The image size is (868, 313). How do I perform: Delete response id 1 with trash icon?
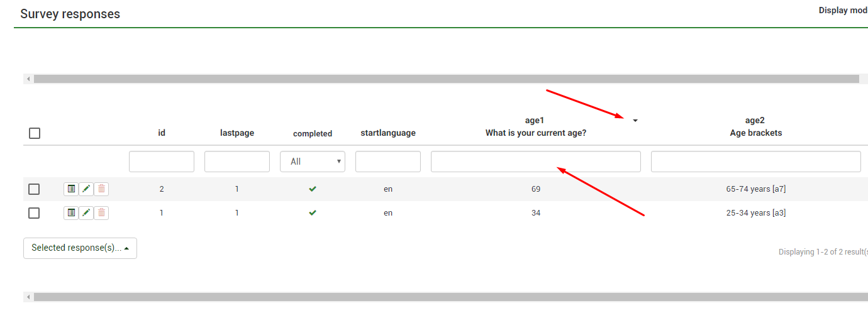tap(101, 213)
